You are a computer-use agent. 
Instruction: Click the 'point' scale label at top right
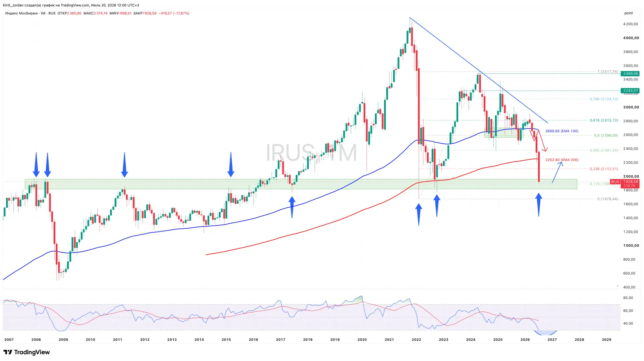point(629,13)
